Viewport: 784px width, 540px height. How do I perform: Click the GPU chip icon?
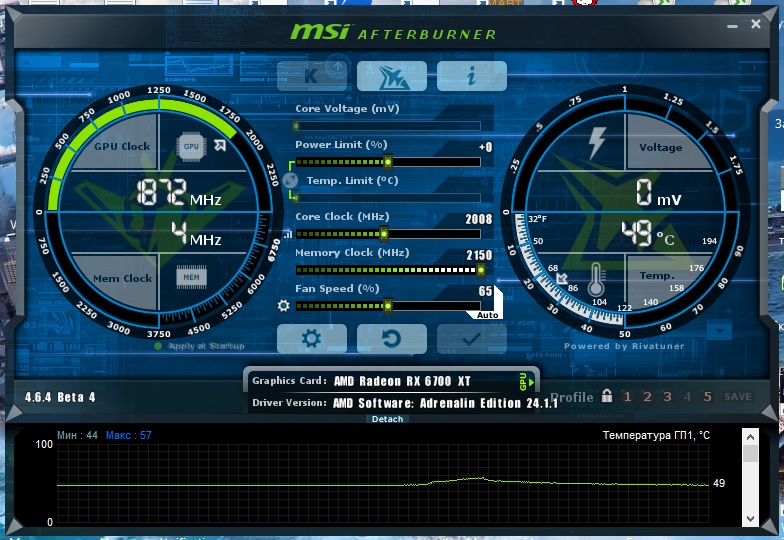(x=191, y=146)
